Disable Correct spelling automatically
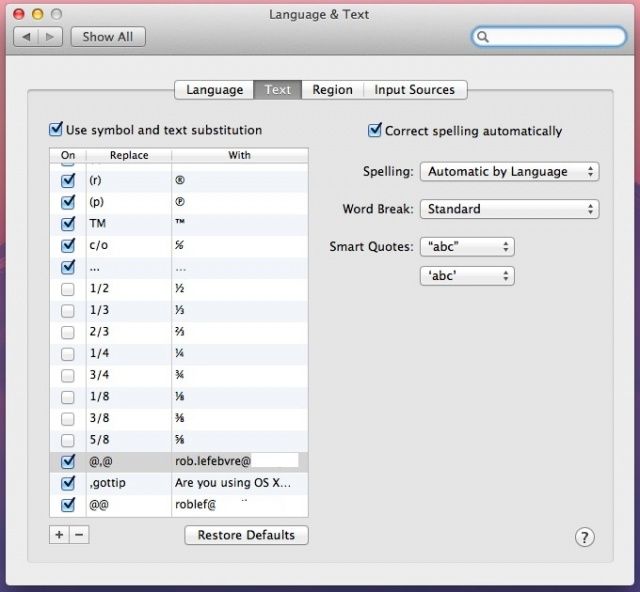The image size is (640, 592). [375, 131]
